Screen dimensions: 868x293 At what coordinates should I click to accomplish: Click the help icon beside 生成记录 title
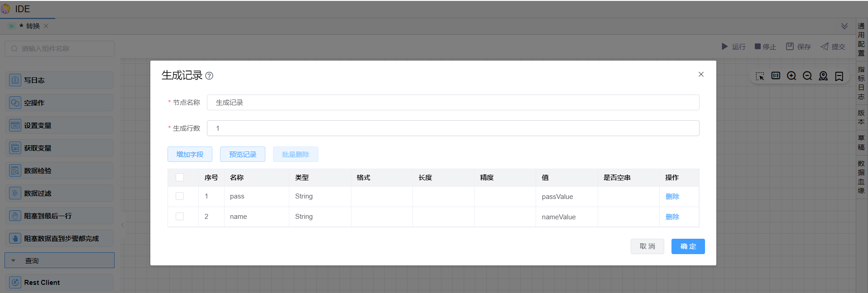pos(209,76)
